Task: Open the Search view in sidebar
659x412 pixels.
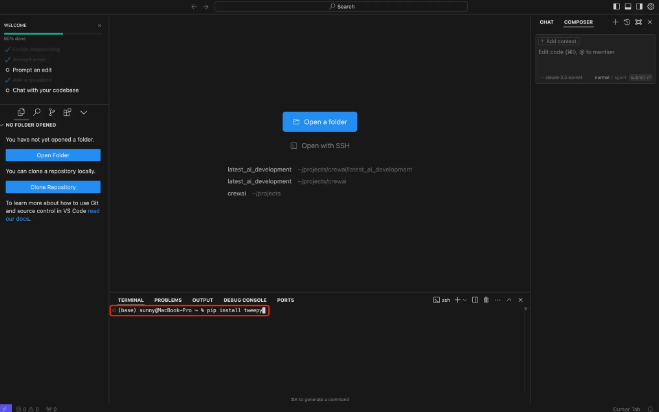Action: (37, 113)
